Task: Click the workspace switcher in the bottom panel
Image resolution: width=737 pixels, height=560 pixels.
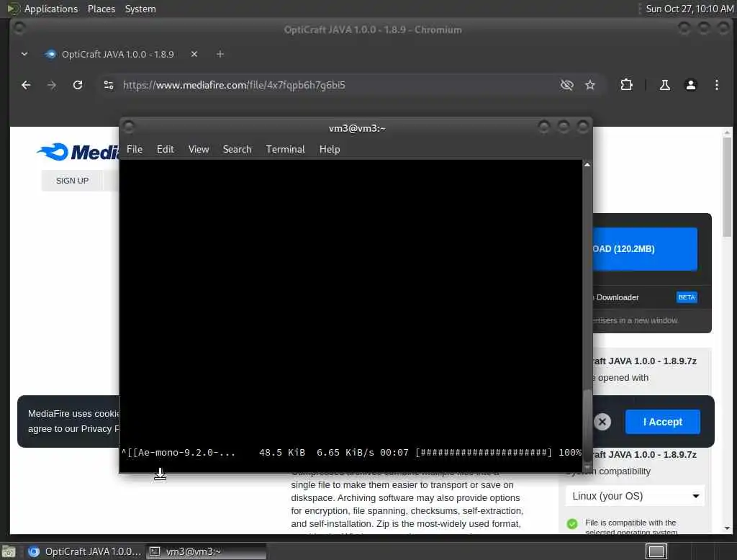Action: (x=656, y=551)
